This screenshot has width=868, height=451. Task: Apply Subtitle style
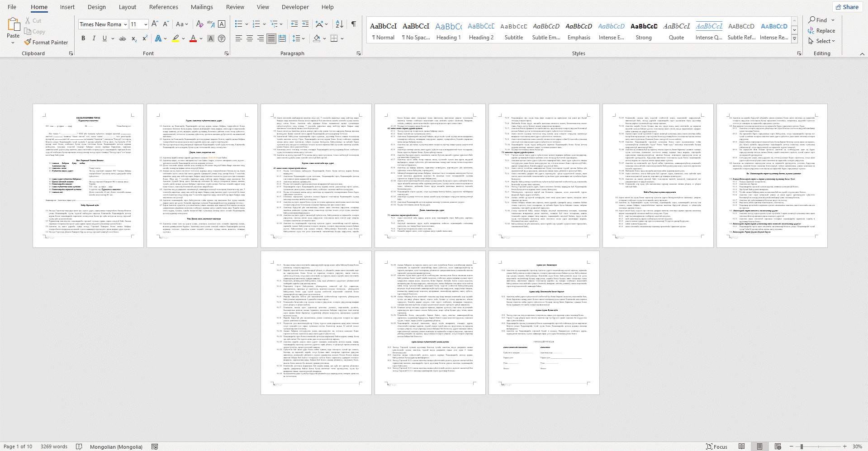click(x=514, y=31)
